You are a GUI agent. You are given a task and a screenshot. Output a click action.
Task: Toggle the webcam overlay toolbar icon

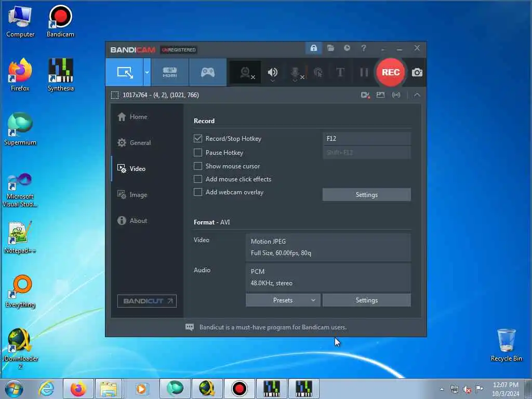245,72
